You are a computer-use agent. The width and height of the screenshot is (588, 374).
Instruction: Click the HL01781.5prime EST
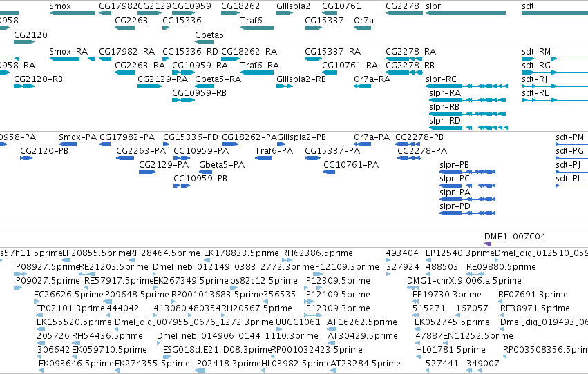[x=418, y=357]
